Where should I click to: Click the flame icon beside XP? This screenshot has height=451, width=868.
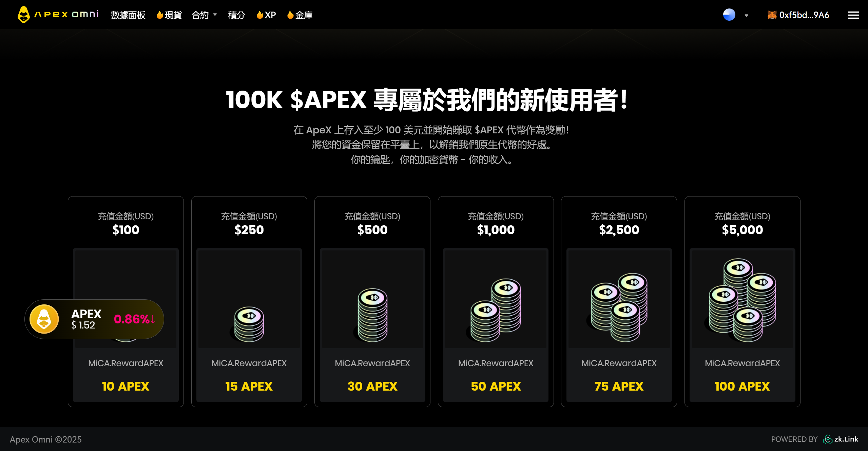(x=259, y=15)
